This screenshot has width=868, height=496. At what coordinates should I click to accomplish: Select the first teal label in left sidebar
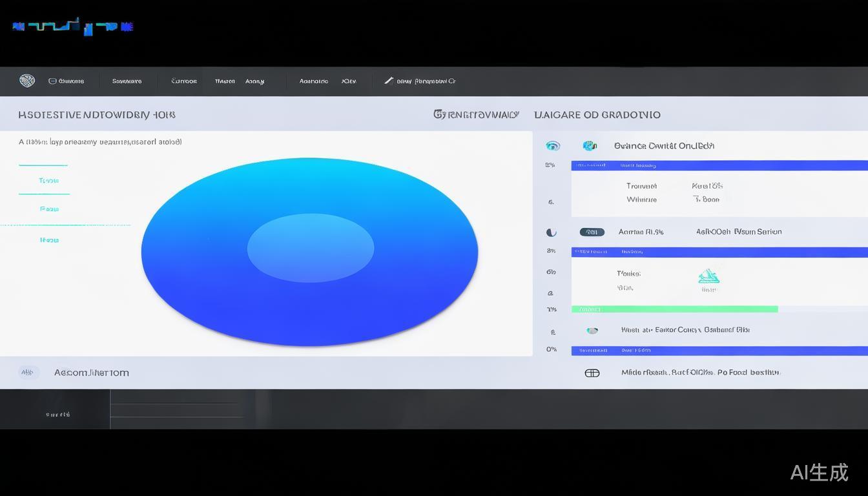click(48, 181)
